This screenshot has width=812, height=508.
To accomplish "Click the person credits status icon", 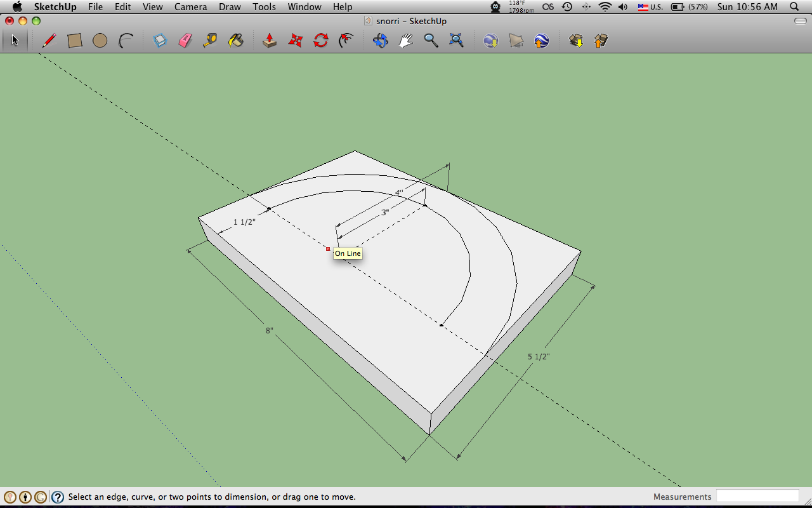I will (25, 497).
